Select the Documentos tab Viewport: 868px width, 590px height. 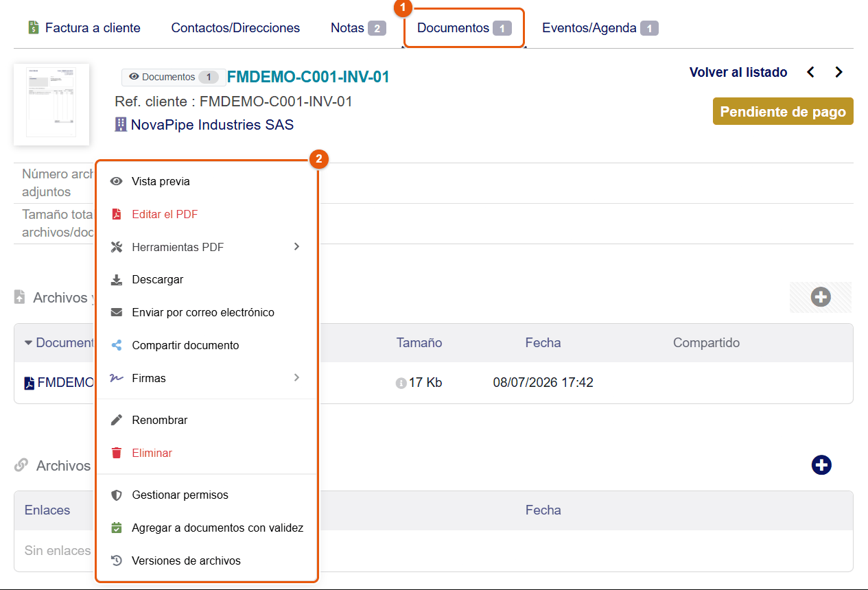(x=465, y=28)
